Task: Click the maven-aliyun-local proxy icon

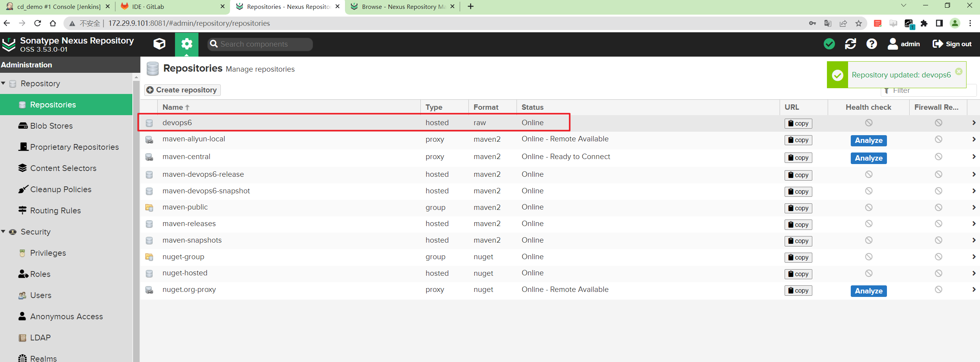Action: pos(149,139)
